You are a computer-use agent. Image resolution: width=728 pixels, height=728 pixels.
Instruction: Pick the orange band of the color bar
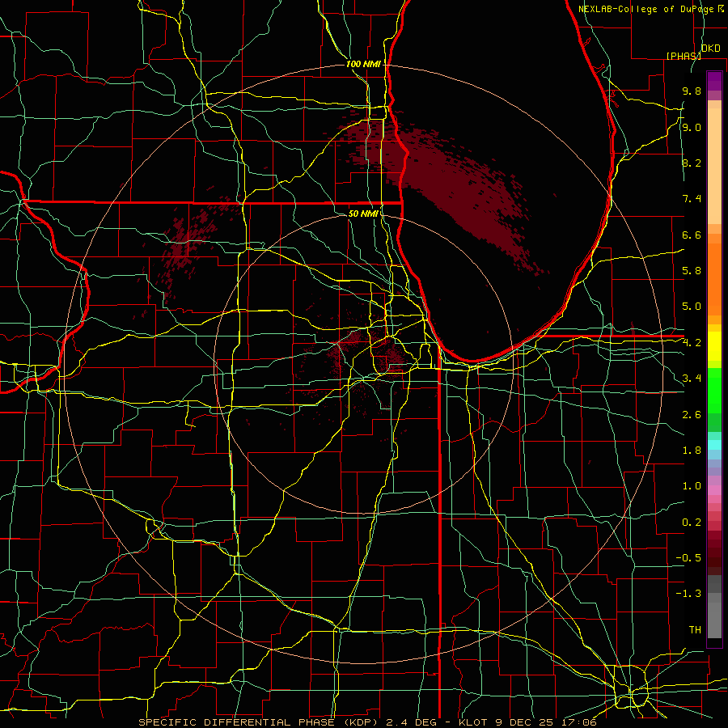(714, 278)
